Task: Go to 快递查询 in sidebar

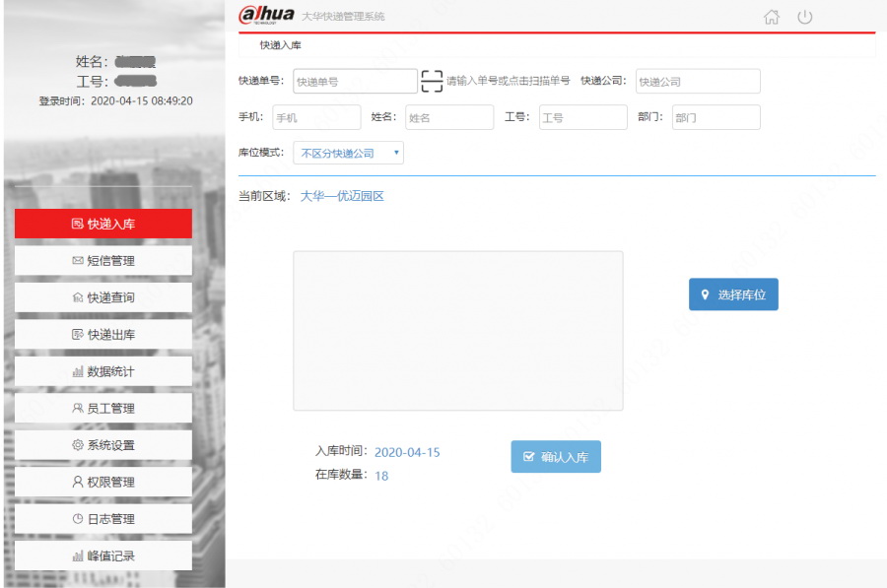Action: tap(103, 297)
